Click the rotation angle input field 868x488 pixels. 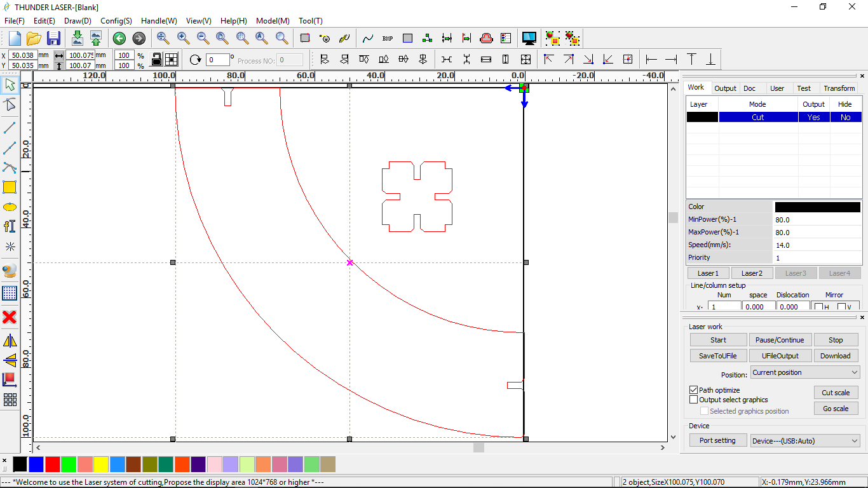point(217,60)
